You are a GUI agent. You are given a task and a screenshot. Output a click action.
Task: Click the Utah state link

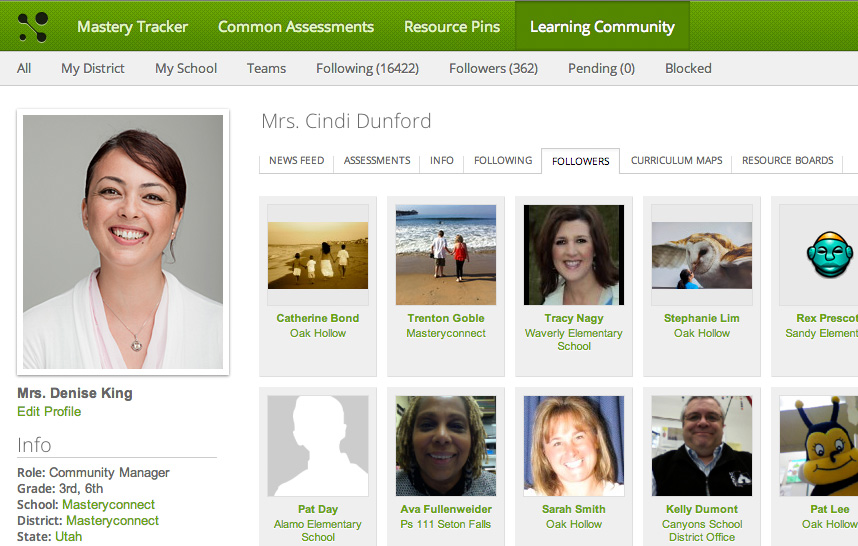(68, 537)
